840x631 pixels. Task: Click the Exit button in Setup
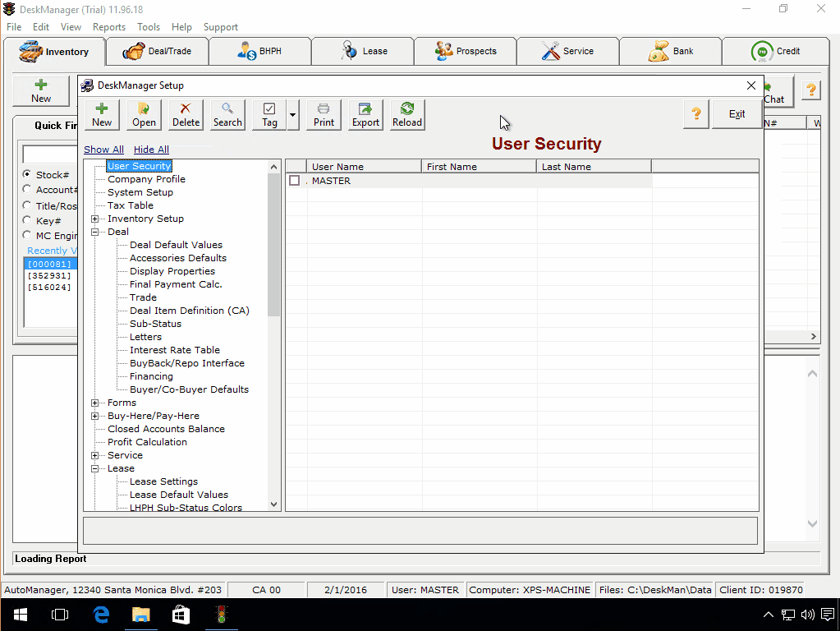[737, 113]
